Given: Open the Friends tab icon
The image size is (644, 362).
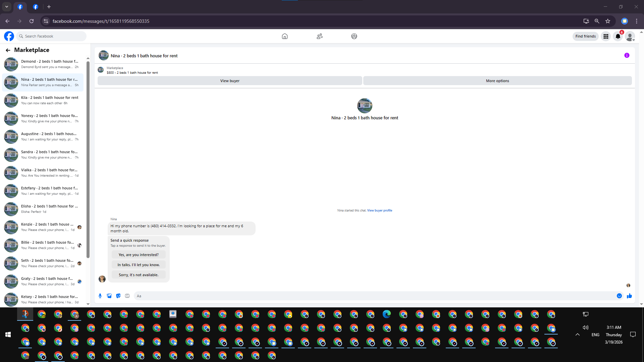Looking at the screenshot, I should (319, 36).
